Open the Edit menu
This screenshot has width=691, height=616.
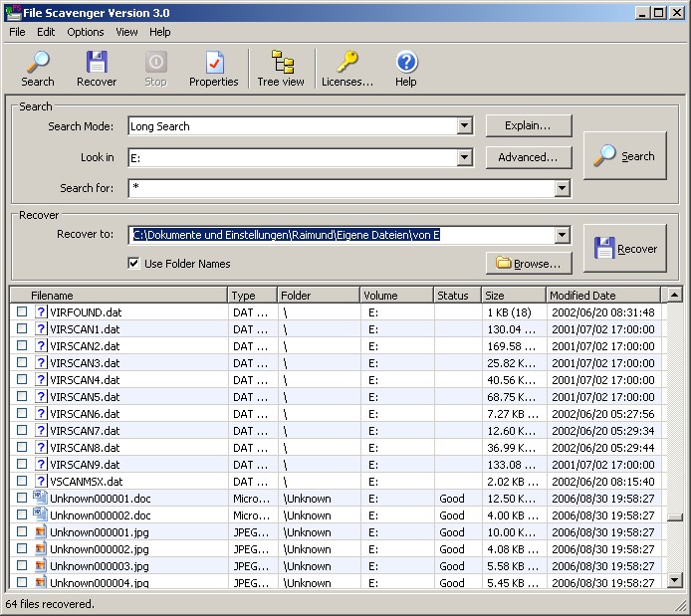(x=46, y=32)
